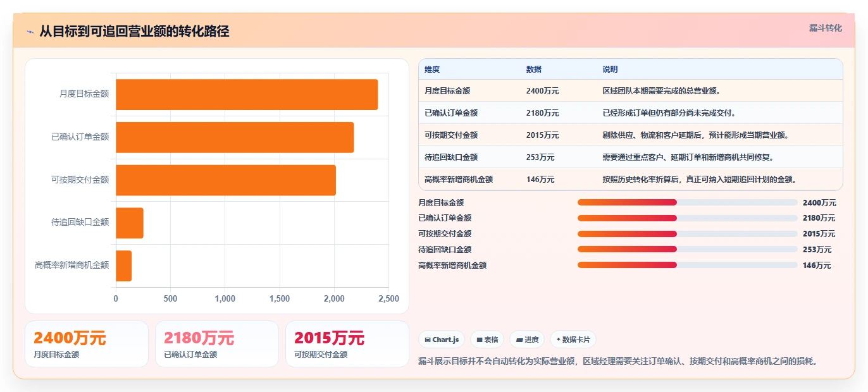Click description 已经形成订单但仍有部分尚未完成交付
Image resolution: width=868 pixels, height=392 pixels.
(x=669, y=113)
